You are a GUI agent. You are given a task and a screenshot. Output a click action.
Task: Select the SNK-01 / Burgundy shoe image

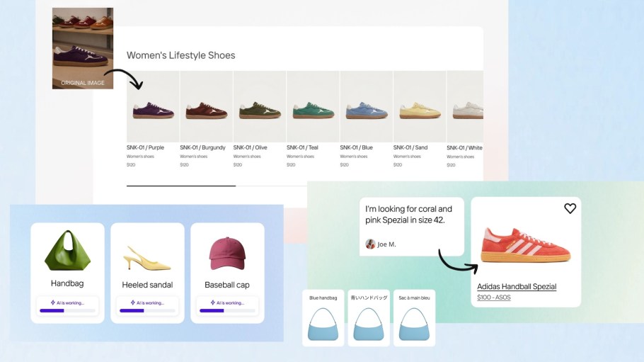[x=206, y=106]
